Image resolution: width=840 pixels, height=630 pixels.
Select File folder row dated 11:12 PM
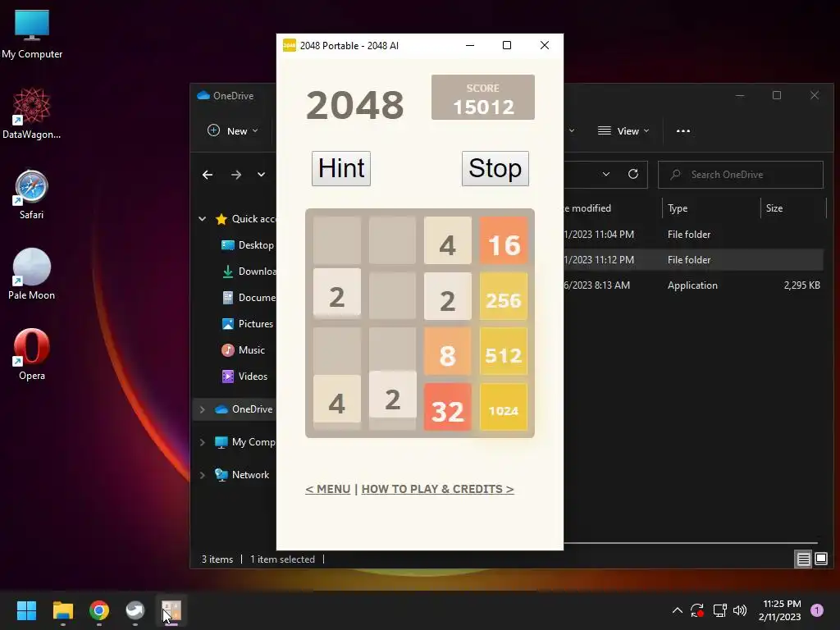coord(693,259)
